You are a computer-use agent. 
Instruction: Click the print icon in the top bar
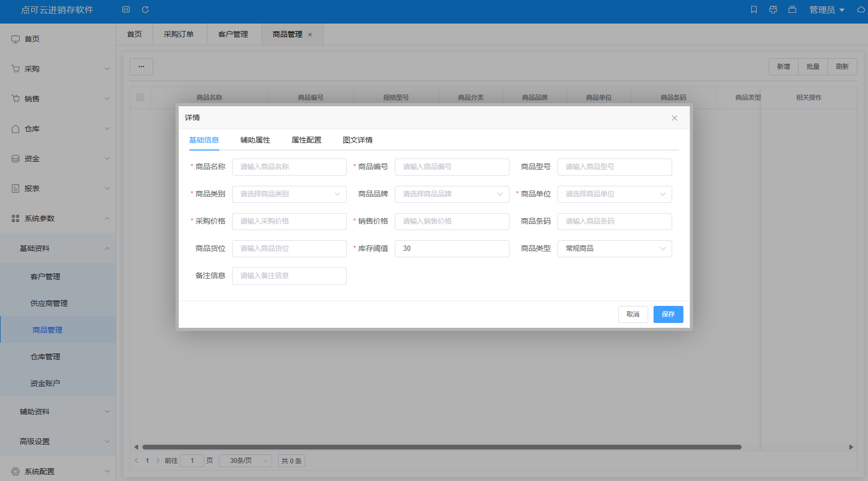point(773,10)
